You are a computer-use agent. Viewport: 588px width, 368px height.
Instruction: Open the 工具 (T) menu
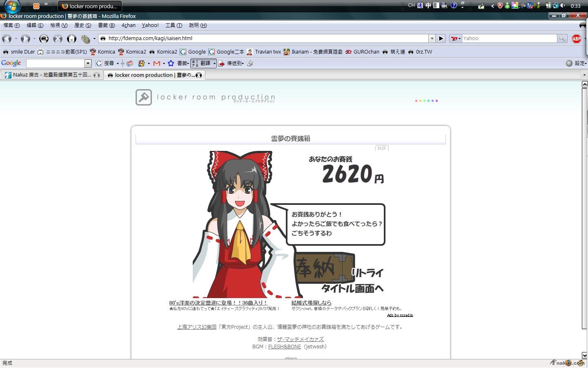point(174,25)
